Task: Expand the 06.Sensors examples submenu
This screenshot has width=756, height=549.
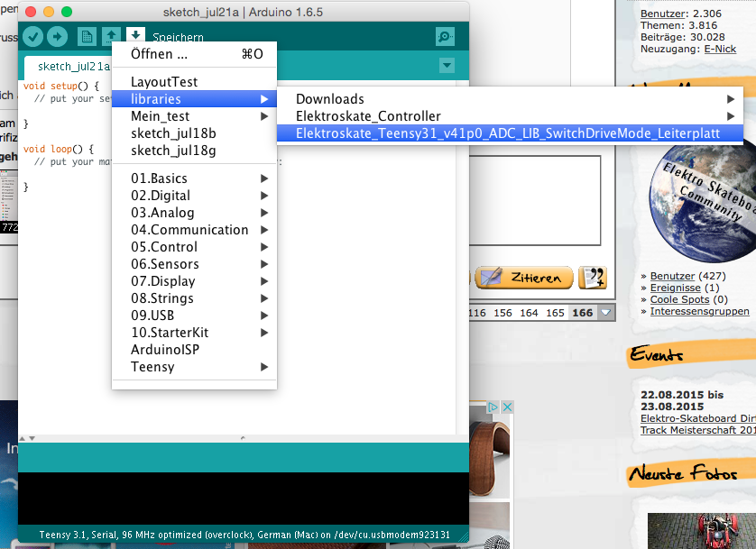Action: (194, 264)
